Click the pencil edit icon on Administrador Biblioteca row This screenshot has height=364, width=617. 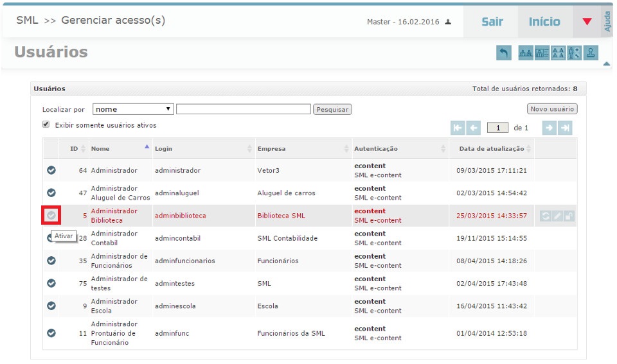pyautogui.click(x=557, y=216)
